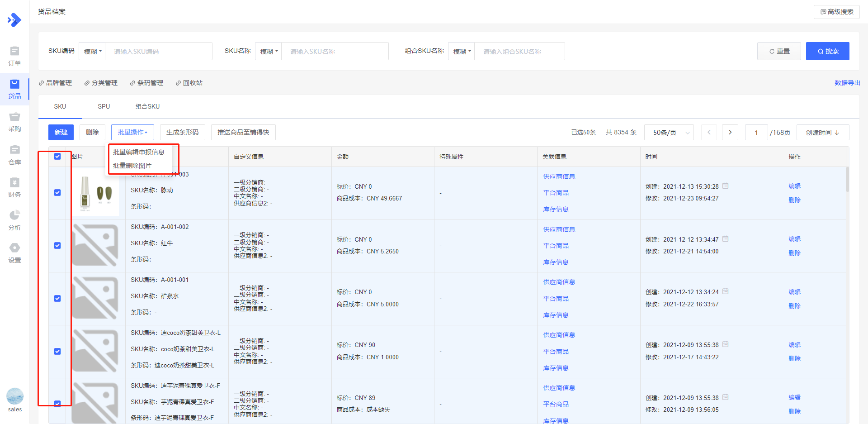This screenshot has width=868, height=424.
Task: Click the 新建 create button
Action: 61,132
